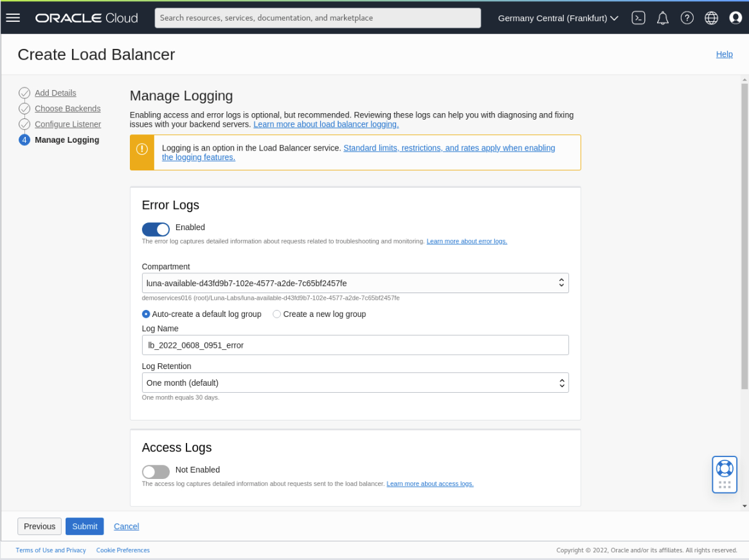Screen dimensions: 749x560
Task: Click the Previous button
Action: pyautogui.click(x=39, y=526)
